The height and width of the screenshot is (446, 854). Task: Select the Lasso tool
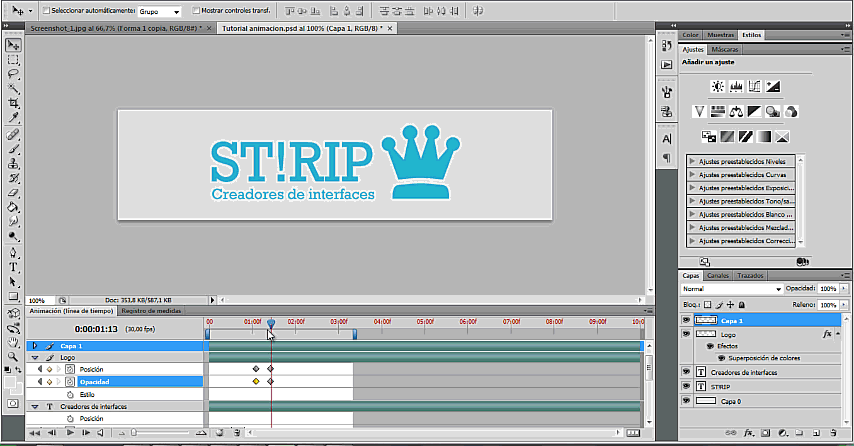pyautogui.click(x=13, y=74)
